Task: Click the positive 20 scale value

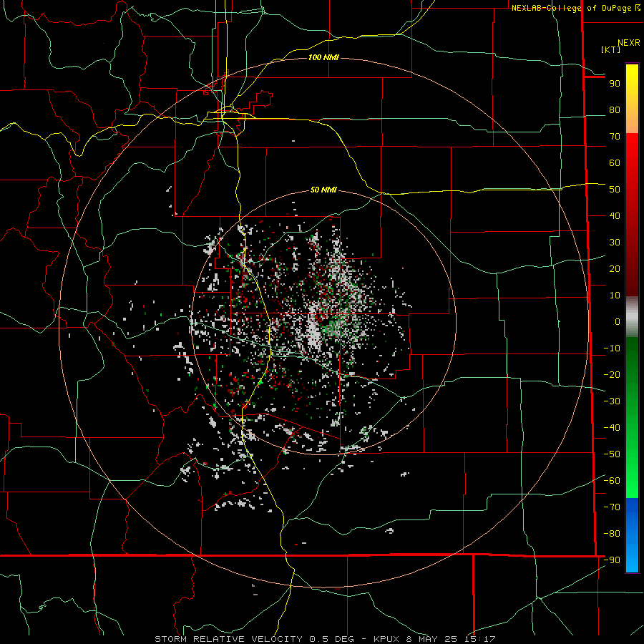Action: [615, 269]
